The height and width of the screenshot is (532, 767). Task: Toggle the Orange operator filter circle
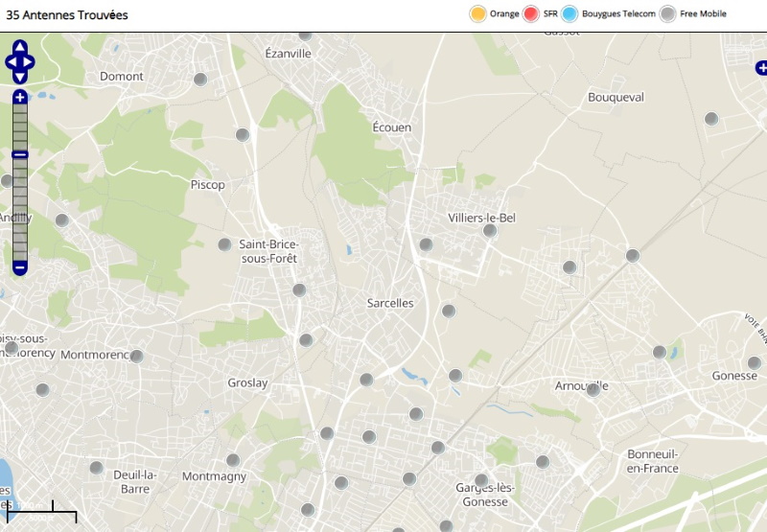(x=477, y=13)
